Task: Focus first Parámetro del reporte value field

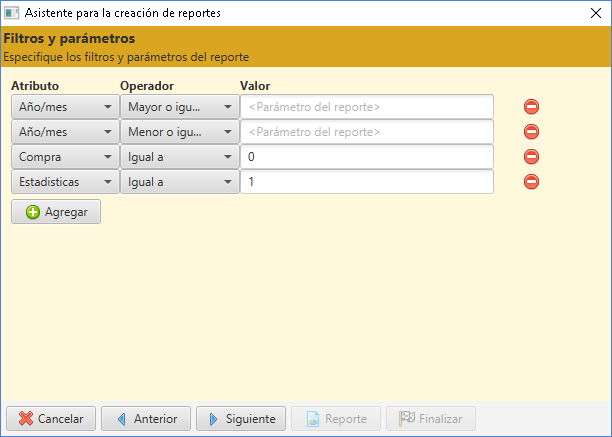Action: [x=367, y=107]
